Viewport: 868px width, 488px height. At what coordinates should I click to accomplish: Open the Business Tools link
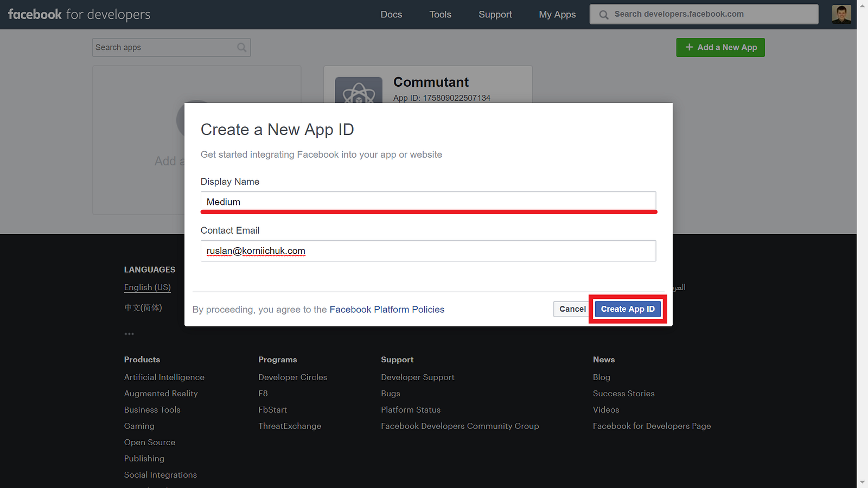pyautogui.click(x=152, y=410)
